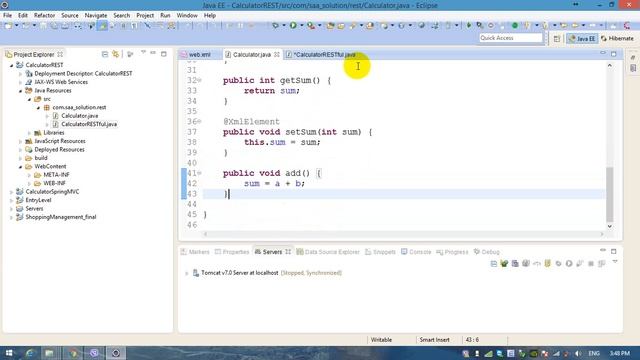Open Internet Explorer from the taskbar
640x360 pixels.
pyautogui.click(x=30, y=353)
